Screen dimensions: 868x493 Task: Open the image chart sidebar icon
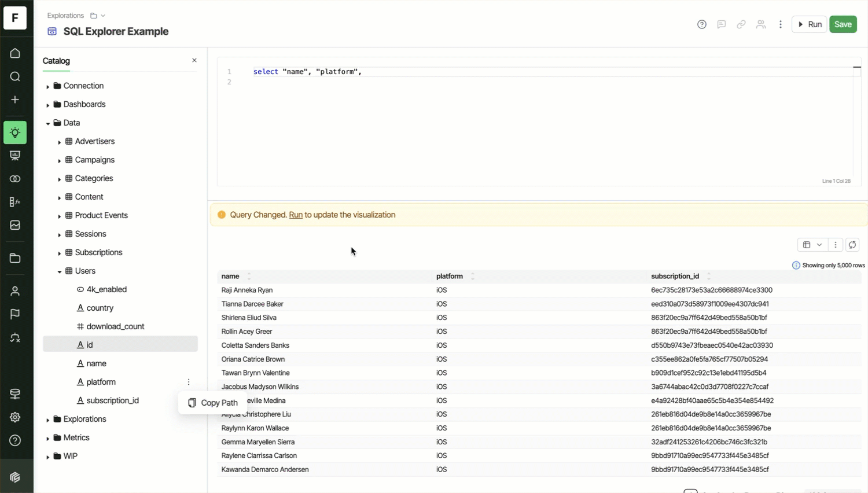(x=15, y=225)
